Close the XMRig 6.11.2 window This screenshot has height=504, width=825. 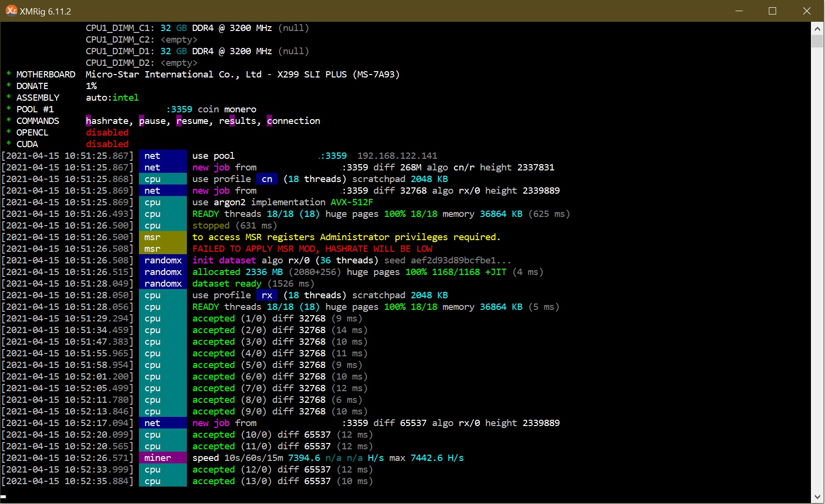tap(807, 11)
